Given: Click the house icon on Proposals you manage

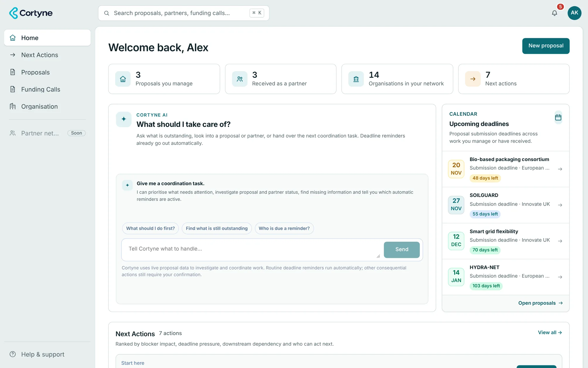Looking at the screenshot, I should click(123, 79).
